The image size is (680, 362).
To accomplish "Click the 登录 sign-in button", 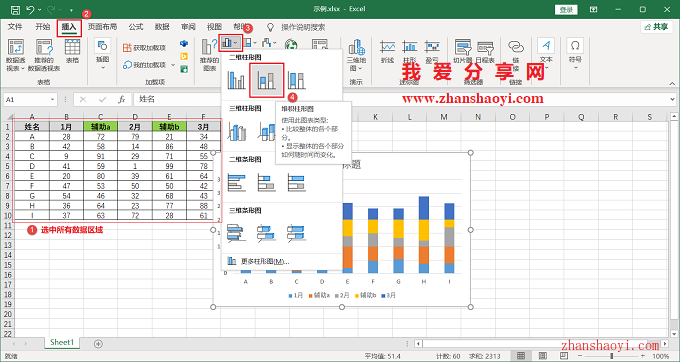I will (x=566, y=10).
